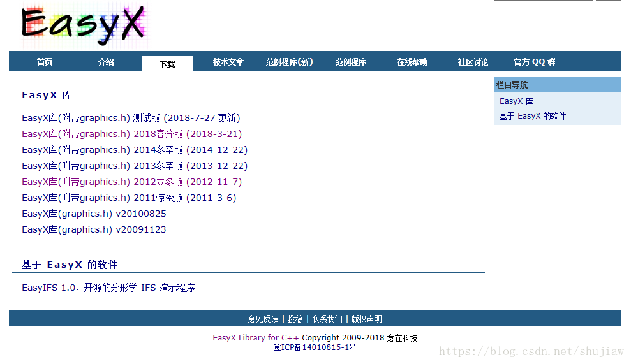Open 联系我们 footer link
Image resolution: width=631 pixels, height=364 pixels.
click(327, 319)
